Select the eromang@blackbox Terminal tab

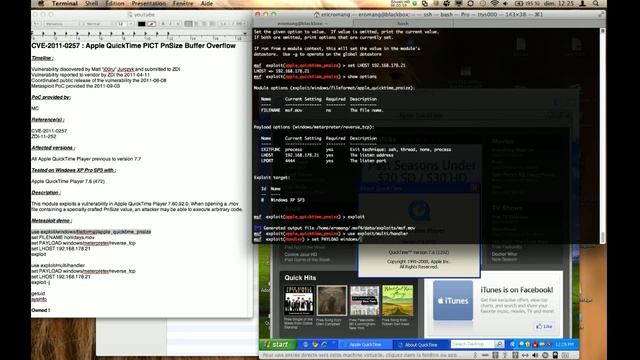coord(302,24)
